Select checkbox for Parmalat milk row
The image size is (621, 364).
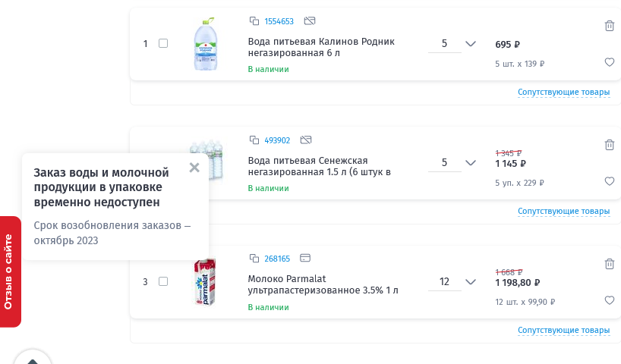click(163, 281)
